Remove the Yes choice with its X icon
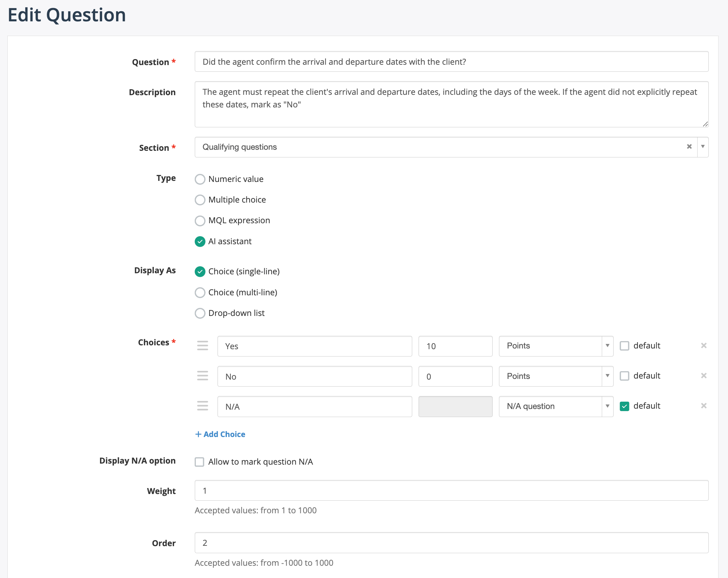Screen dimensions: 728x578 click(704, 346)
